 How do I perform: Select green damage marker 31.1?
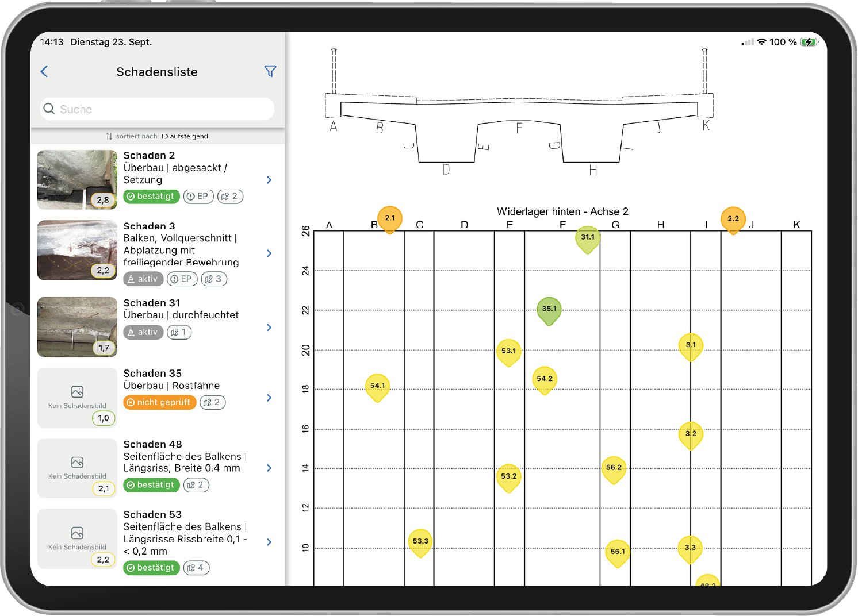tap(588, 239)
